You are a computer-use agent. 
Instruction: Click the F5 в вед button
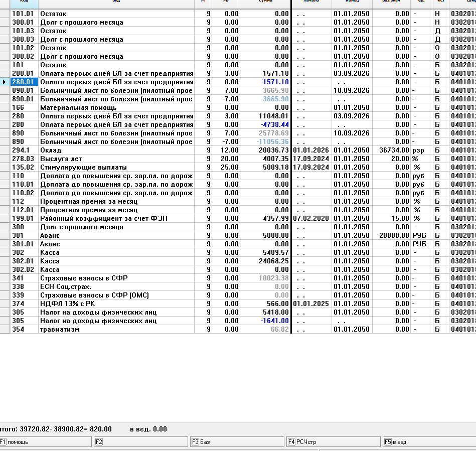coord(429,442)
